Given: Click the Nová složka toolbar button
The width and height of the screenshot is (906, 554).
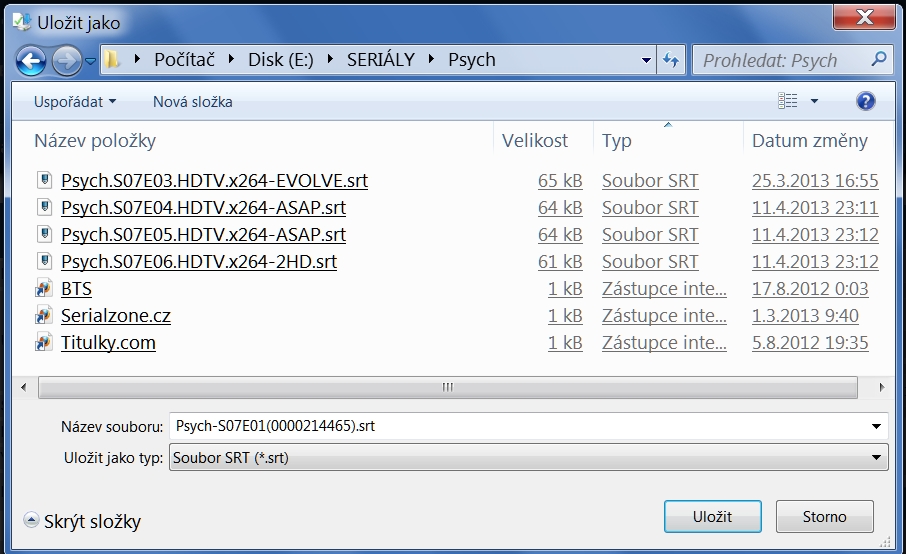Looking at the screenshot, I should 192,101.
